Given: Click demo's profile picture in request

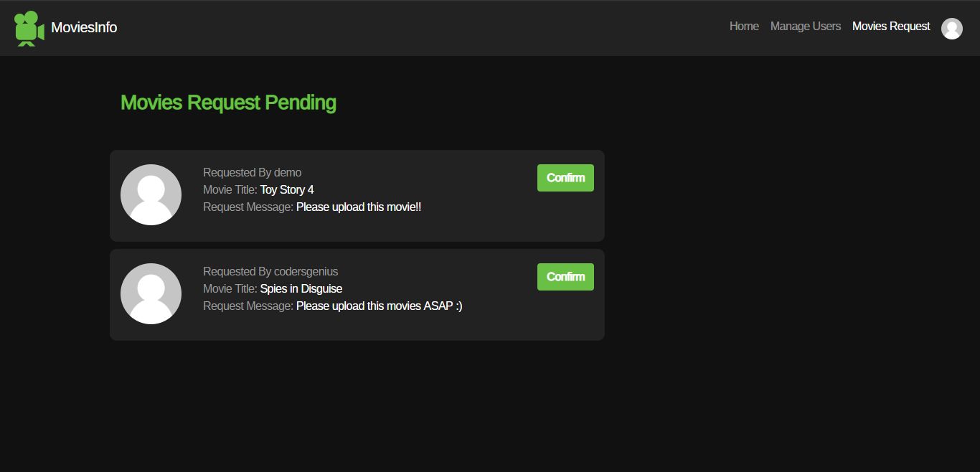Looking at the screenshot, I should point(151,194).
